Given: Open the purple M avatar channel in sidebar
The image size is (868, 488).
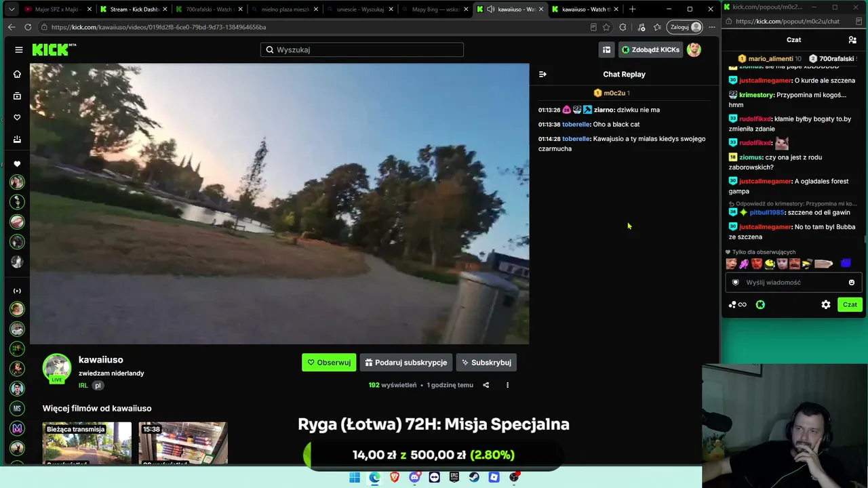Looking at the screenshot, I should [17, 428].
